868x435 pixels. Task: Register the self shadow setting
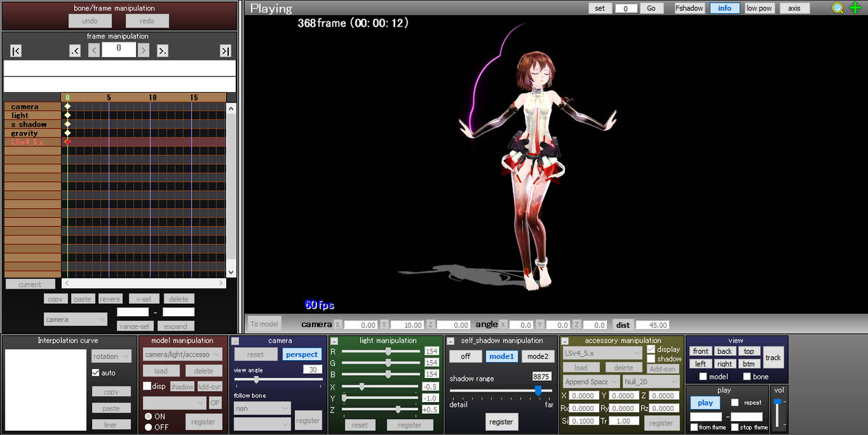click(501, 422)
